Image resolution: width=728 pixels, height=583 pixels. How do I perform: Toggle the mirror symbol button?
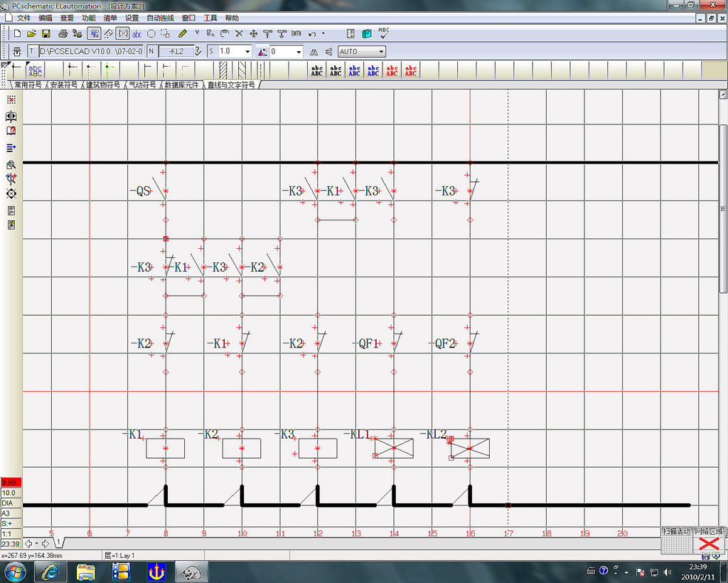[x=314, y=52]
